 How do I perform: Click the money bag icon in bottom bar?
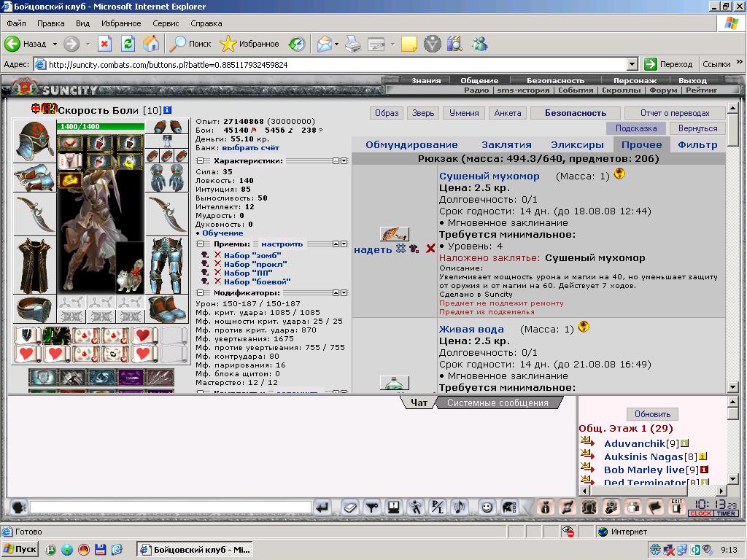546,507
